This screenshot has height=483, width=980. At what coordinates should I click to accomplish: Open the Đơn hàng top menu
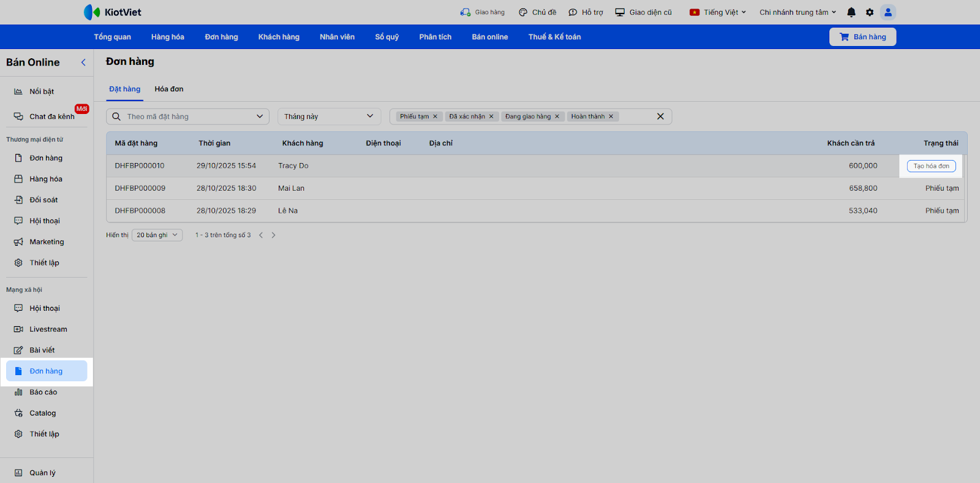tap(222, 37)
